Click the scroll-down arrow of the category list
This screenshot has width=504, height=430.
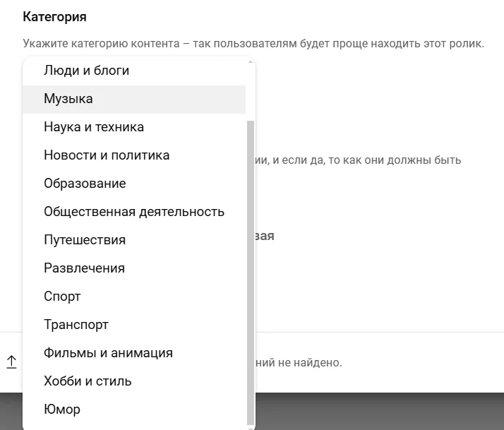coord(251,428)
